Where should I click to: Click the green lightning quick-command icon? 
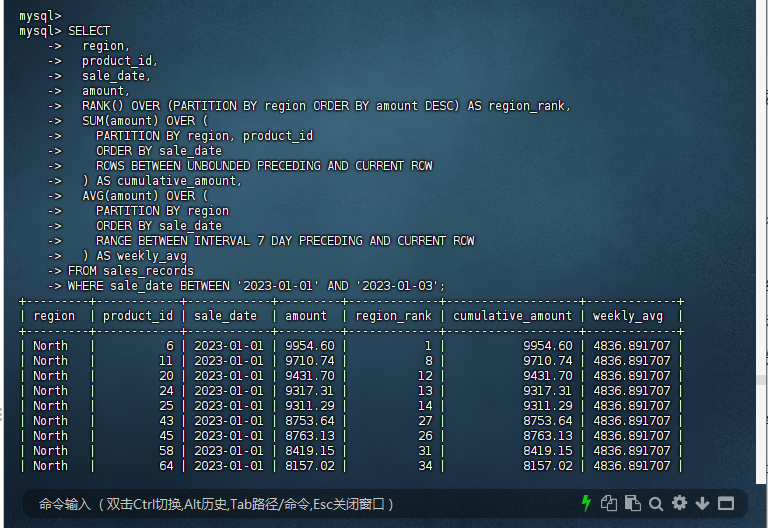(586, 503)
